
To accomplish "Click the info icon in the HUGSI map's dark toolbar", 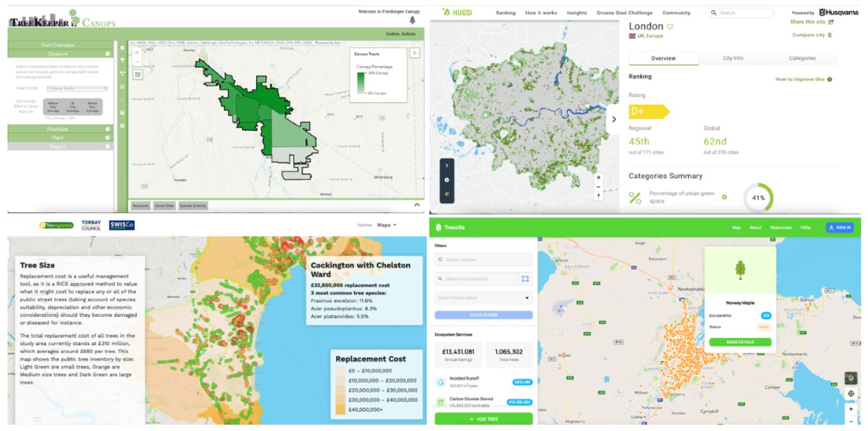I will pos(446,180).
